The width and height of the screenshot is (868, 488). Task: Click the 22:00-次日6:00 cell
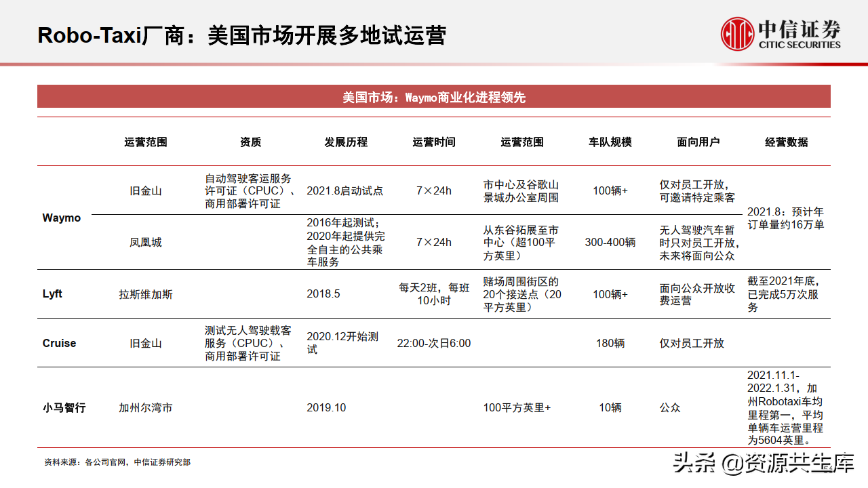click(434, 343)
